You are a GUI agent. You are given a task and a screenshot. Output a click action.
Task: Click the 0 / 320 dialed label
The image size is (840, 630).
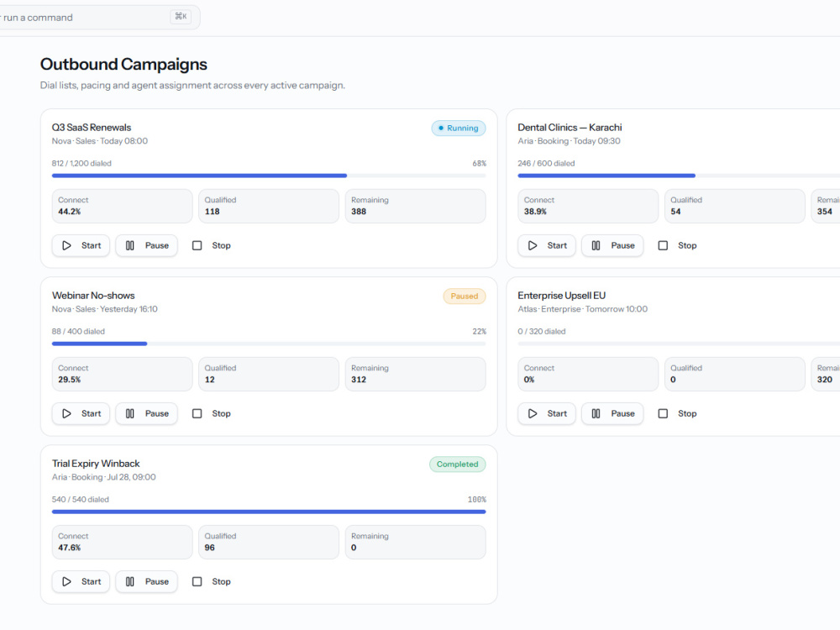click(x=542, y=332)
